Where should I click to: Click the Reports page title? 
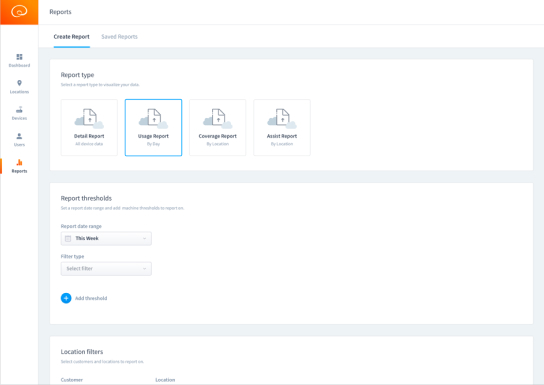point(60,12)
